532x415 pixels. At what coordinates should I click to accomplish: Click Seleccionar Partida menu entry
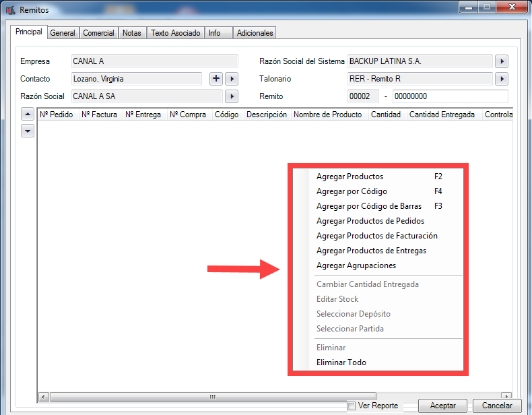coord(378,329)
